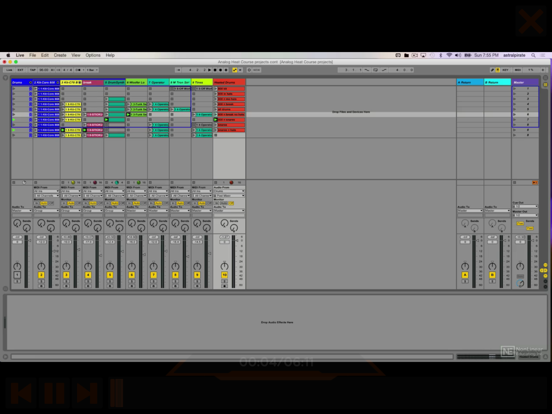Toggle the B Return track activator
This screenshot has width=552, height=414.
point(492,275)
